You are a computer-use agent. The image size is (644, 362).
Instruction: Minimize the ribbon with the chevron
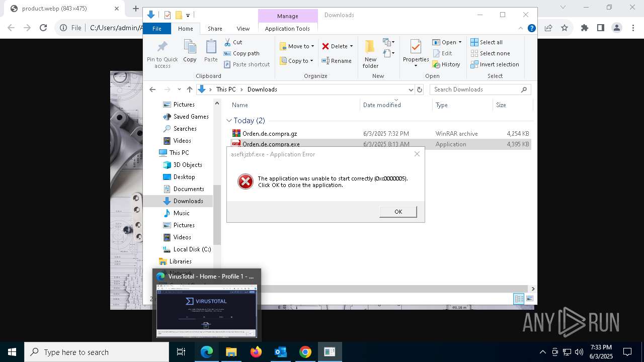click(x=520, y=29)
